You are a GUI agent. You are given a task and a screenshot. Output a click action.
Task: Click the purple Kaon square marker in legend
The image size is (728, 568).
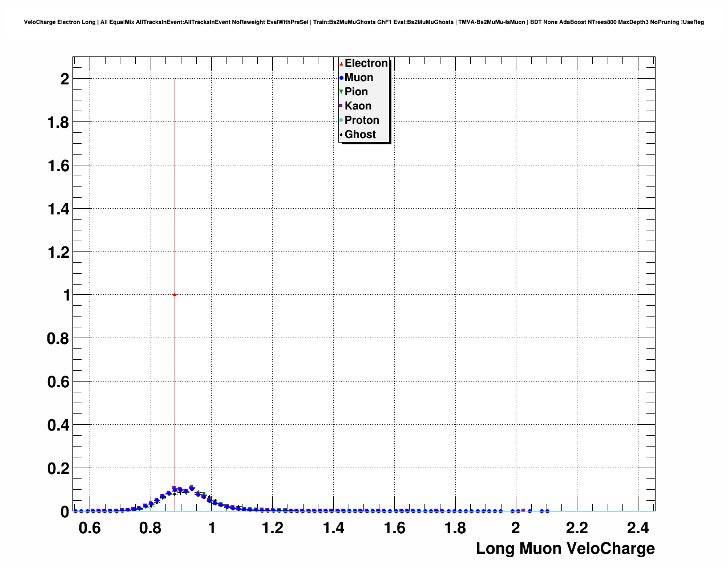(341, 106)
